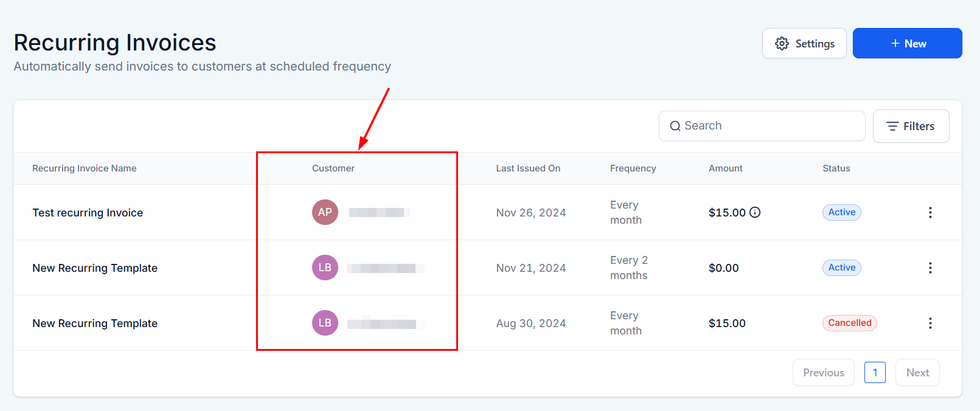The image size is (980, 411).
Task: Open New Recurring Template dated Nov 21, 2024
Action: 95,268
